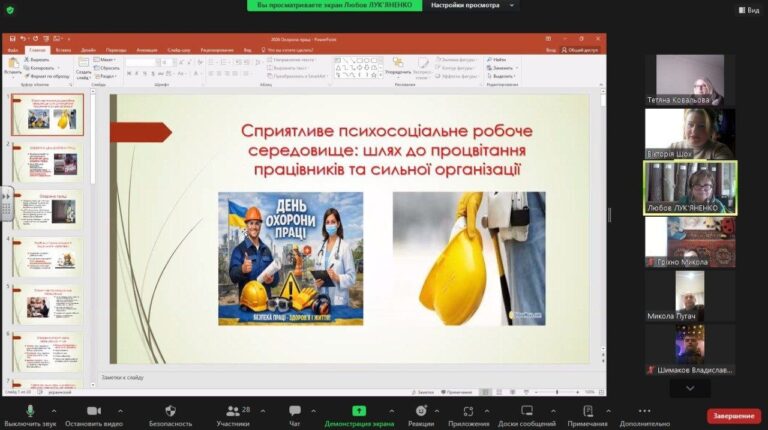Screen dimensions: 768x430
Task: Click the meeting encryption shield icon top-left
Action: point(12,10)
